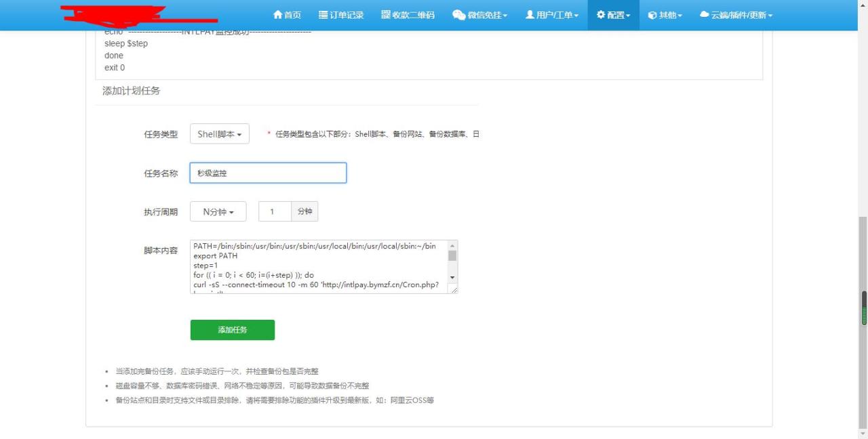Open the 订单记录 menu item
868x439 pixels.
[x=341, y=15]
